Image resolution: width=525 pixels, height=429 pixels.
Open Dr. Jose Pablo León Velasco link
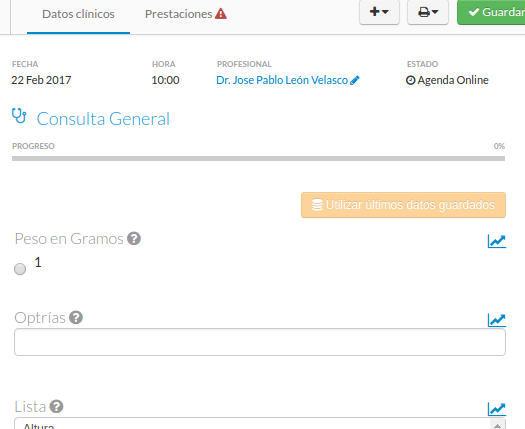coord(282,80)
